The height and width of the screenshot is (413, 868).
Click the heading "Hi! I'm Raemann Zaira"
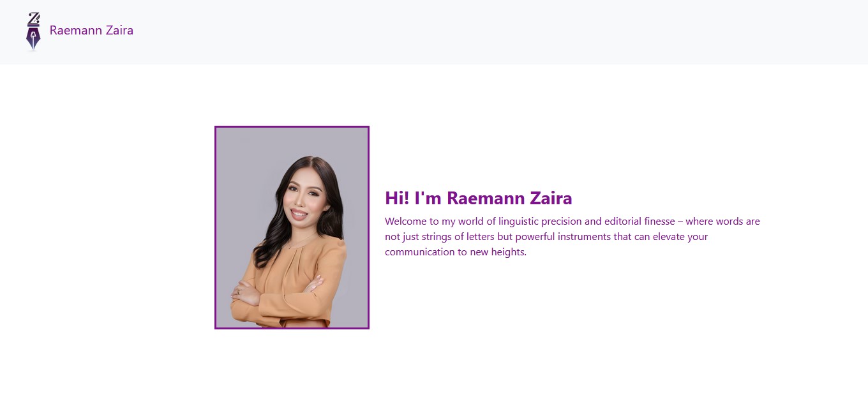(479, 198)
